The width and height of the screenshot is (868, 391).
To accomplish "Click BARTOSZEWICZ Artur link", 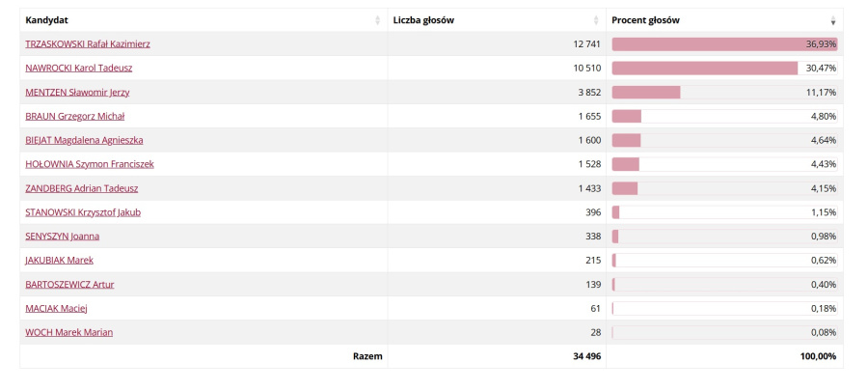I will pos(69,285).
